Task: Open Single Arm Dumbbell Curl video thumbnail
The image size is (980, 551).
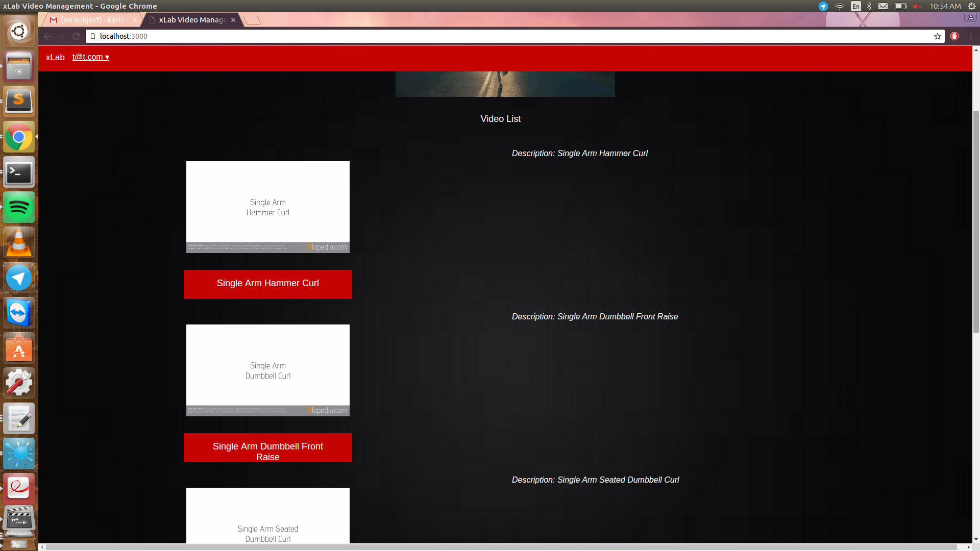Action: tap(267, 370)
